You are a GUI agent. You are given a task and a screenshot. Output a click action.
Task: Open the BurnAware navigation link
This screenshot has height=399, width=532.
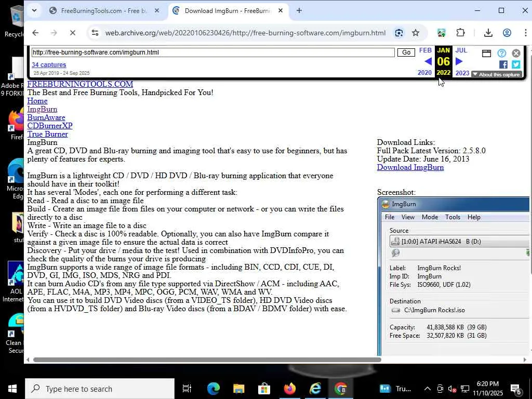point(46,117)
